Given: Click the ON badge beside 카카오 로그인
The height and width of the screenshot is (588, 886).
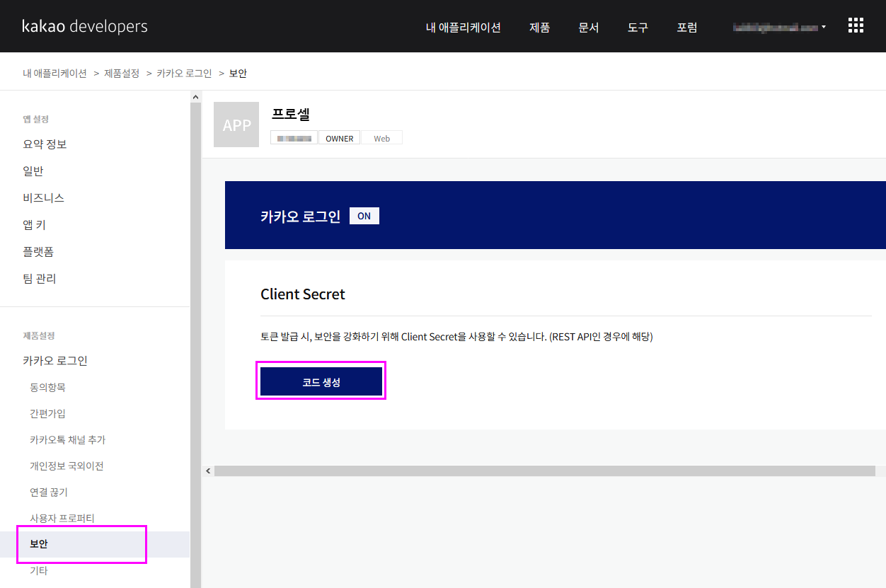Looking at the screenshot, I should coord(364,216).
